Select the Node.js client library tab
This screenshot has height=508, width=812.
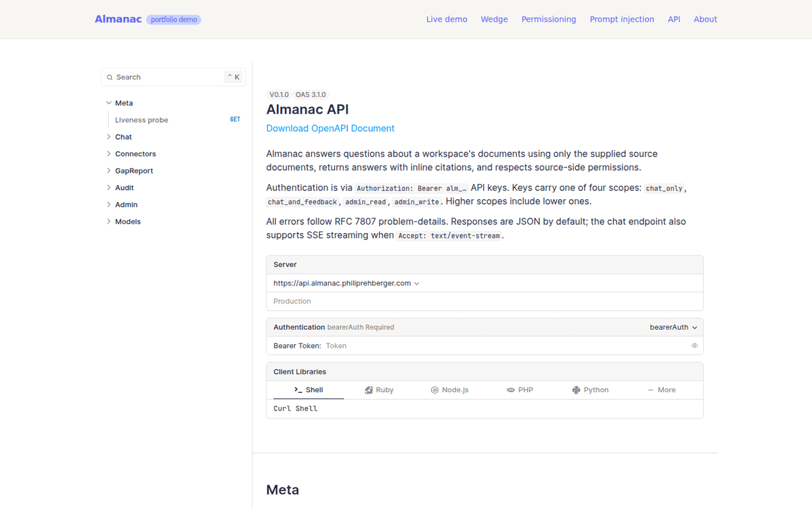tap(449, 390)
